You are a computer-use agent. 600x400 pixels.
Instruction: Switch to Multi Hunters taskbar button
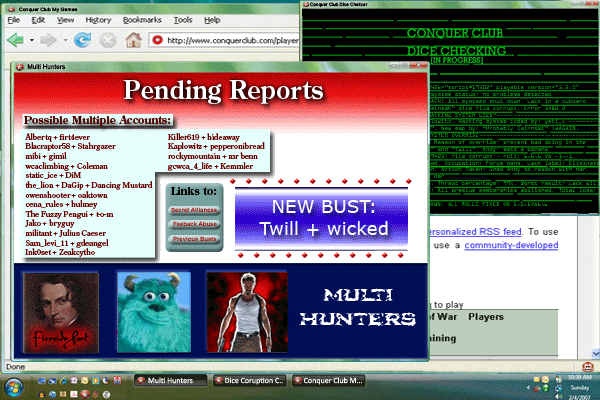[x=170, y=380]
